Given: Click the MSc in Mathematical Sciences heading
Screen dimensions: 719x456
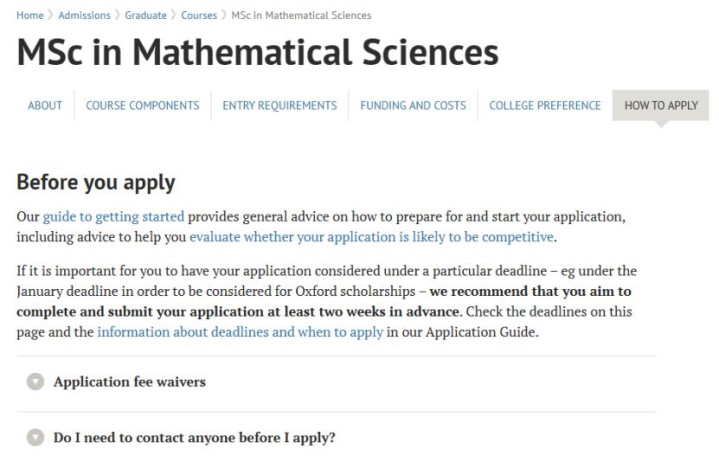Looking at the screenshot, I should pos(257,53).
